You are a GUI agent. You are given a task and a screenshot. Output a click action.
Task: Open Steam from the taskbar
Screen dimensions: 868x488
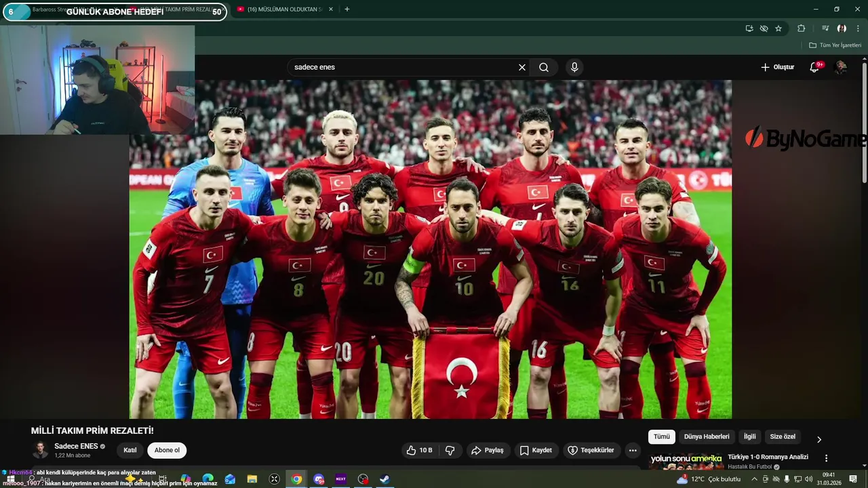(x=384, y=479)
